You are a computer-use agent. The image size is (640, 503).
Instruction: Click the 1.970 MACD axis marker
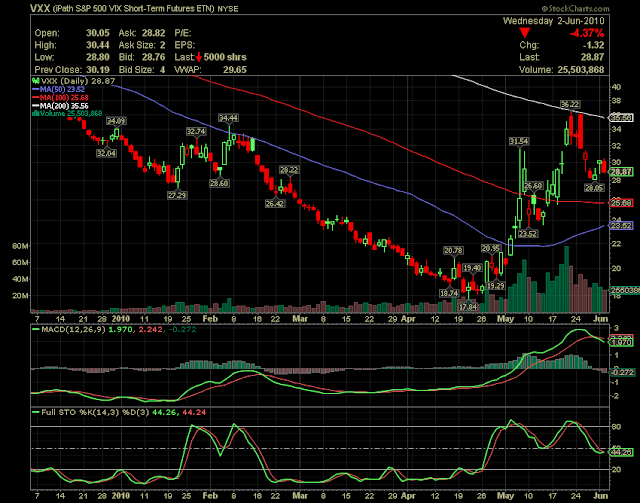[x=621, y=342]
